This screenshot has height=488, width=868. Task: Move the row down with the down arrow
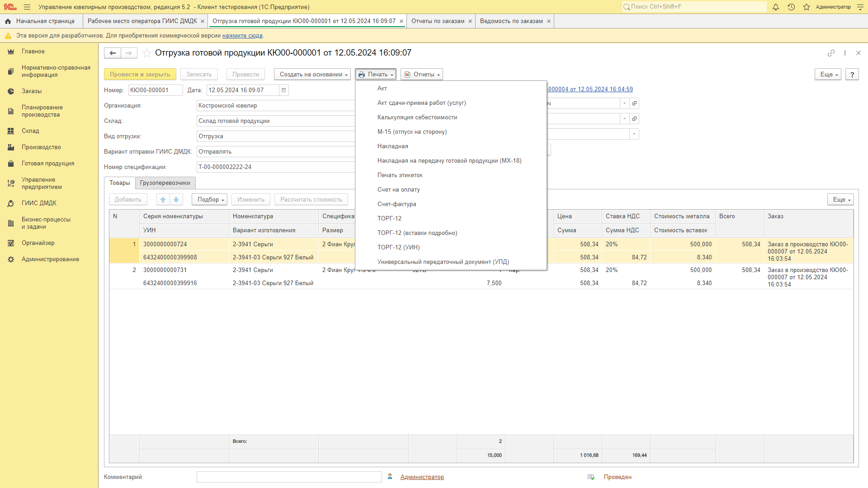tap(176, 200)
